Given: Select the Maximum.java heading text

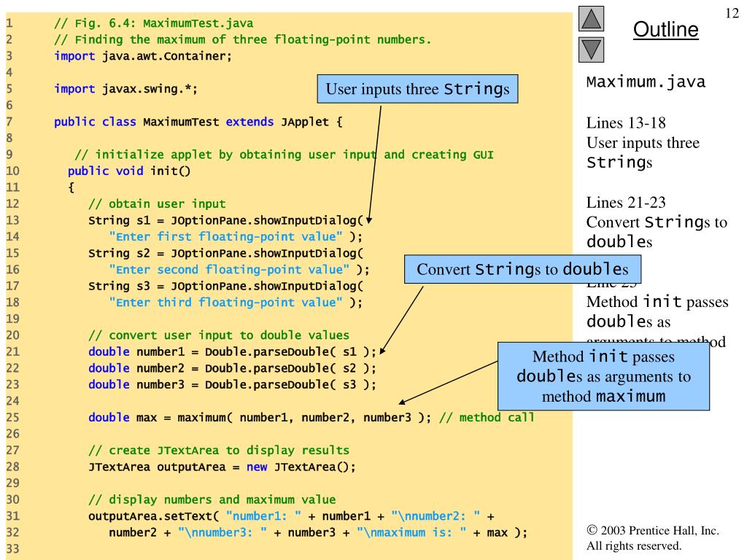Looking at the screenshot, I should [646, 82].
